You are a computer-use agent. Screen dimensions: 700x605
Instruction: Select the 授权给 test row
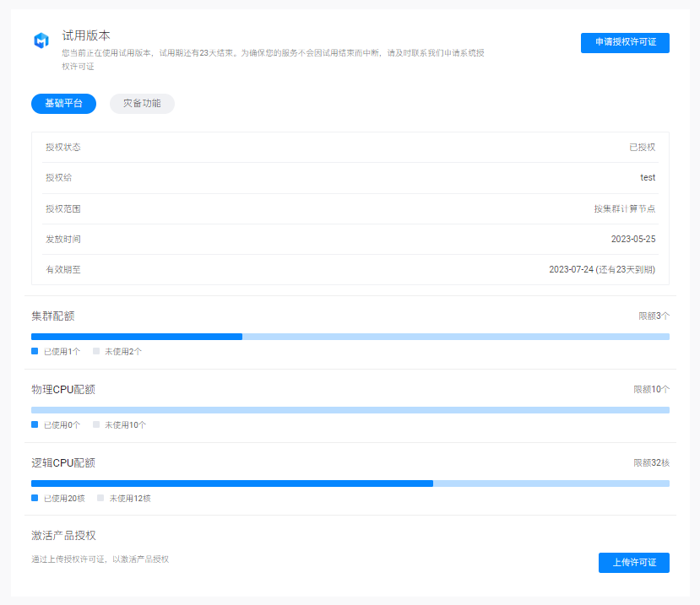tap(350, 177)
